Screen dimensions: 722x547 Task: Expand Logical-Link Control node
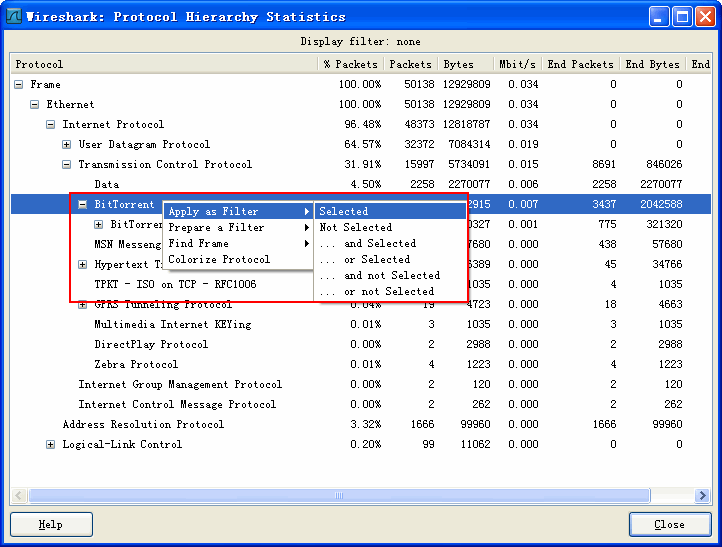(51, 445)
